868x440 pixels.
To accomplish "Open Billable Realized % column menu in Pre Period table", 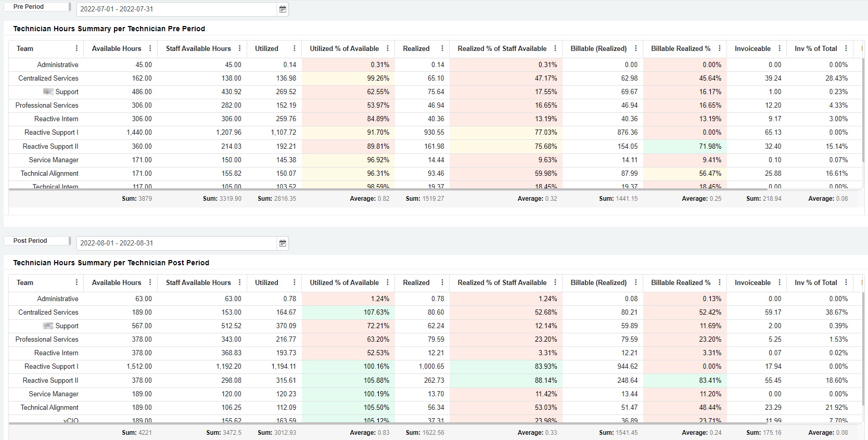I will tap(720, 48).
